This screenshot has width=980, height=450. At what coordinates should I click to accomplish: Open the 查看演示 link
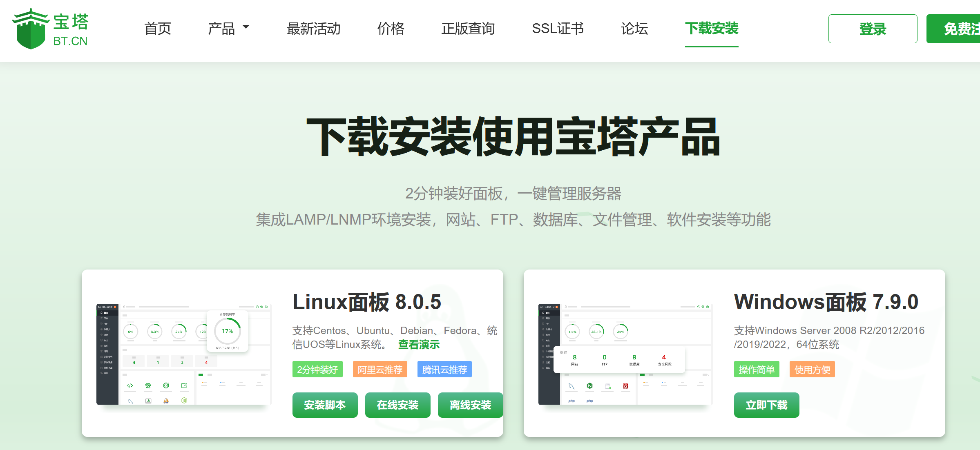(419, 345)
